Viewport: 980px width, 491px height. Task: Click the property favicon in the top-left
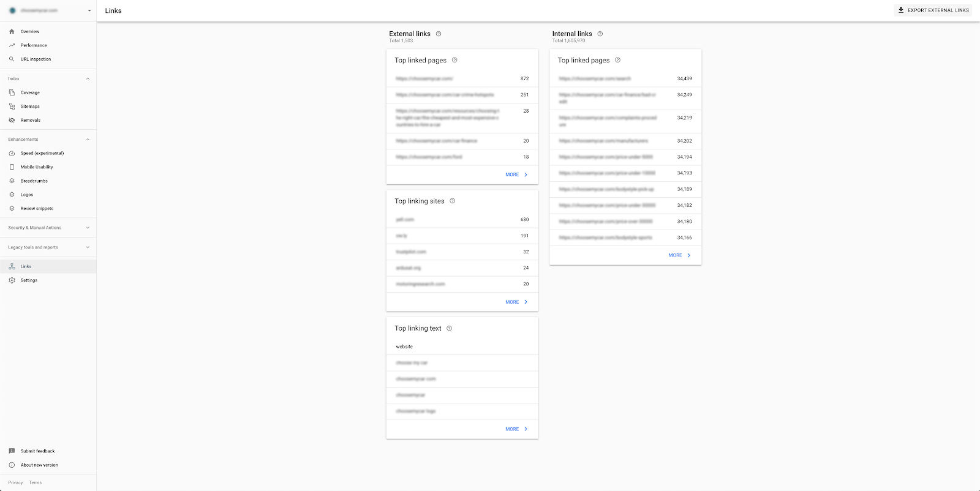[x=12, y=10]
